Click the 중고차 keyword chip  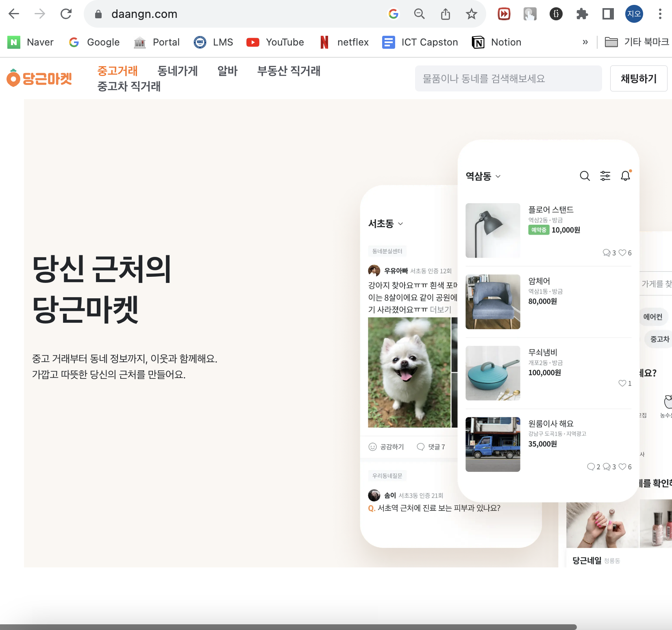click(659, 339)
